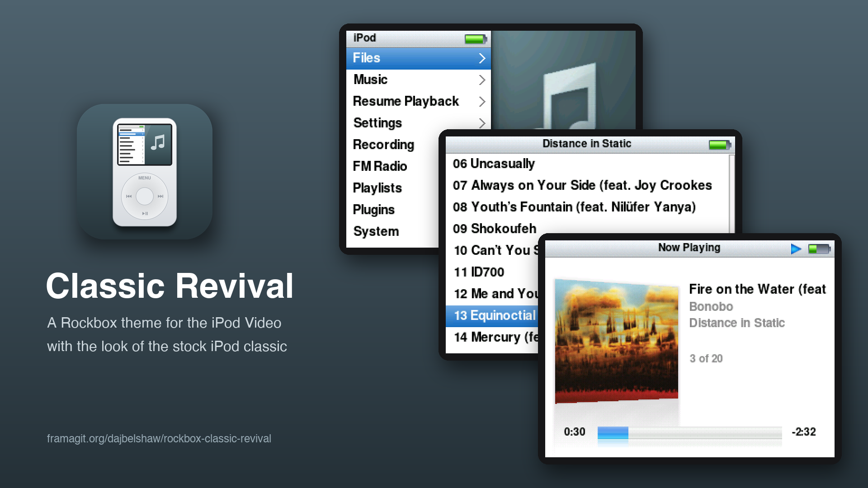Click battery icon in Distance in Static screen
The height and width of the screenshot is (488, 868).
[720, 145]
